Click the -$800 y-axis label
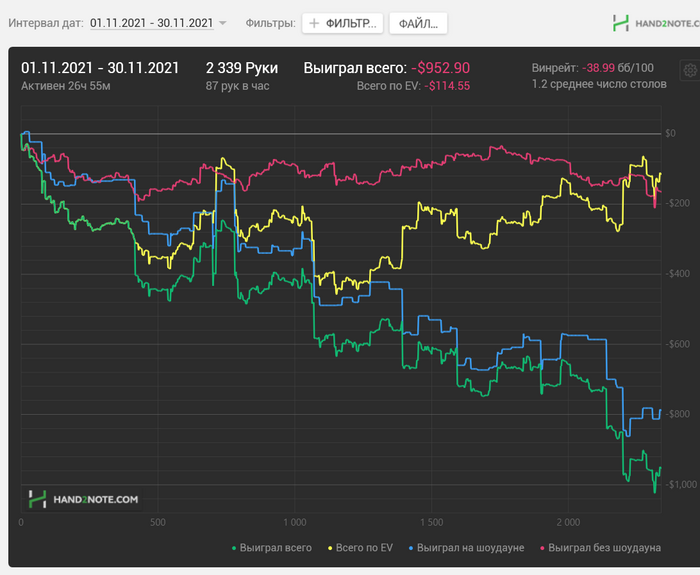This screenshot has height=575, width=700. (677, 414)
